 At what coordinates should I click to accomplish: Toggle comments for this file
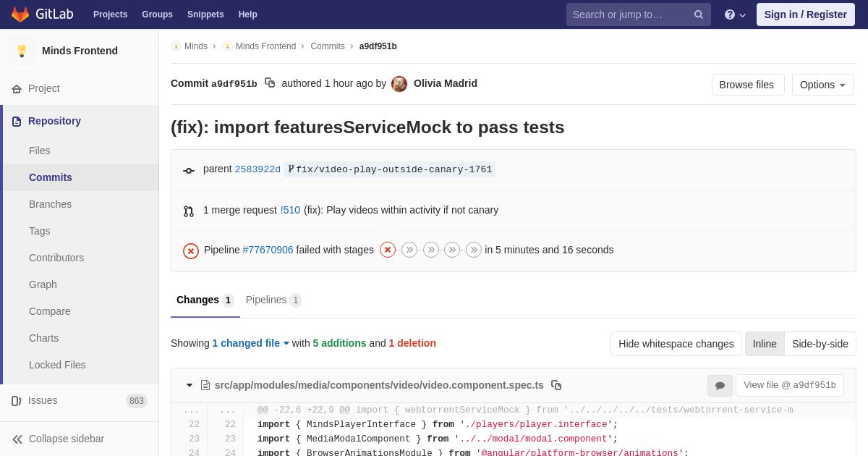click(720, 386)
